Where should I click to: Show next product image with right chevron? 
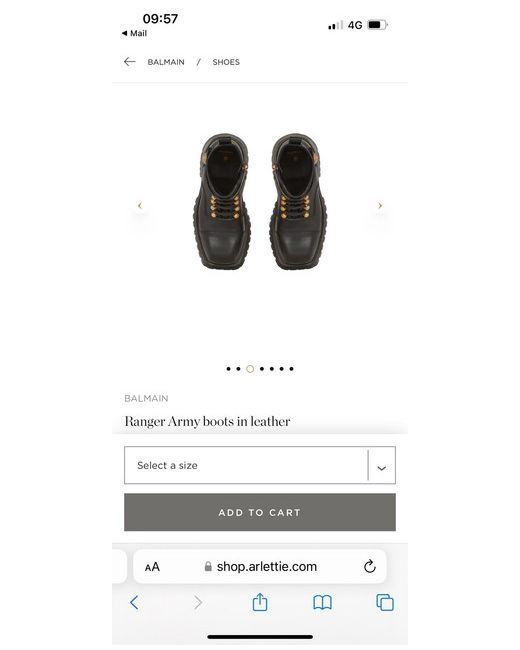point(380,205)
